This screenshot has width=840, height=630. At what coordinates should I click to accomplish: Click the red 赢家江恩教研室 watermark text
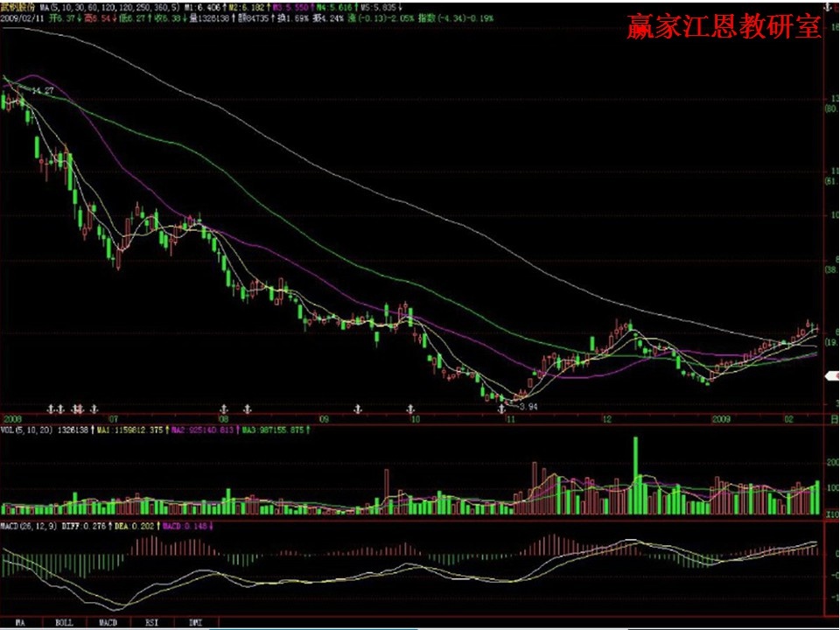724,27
